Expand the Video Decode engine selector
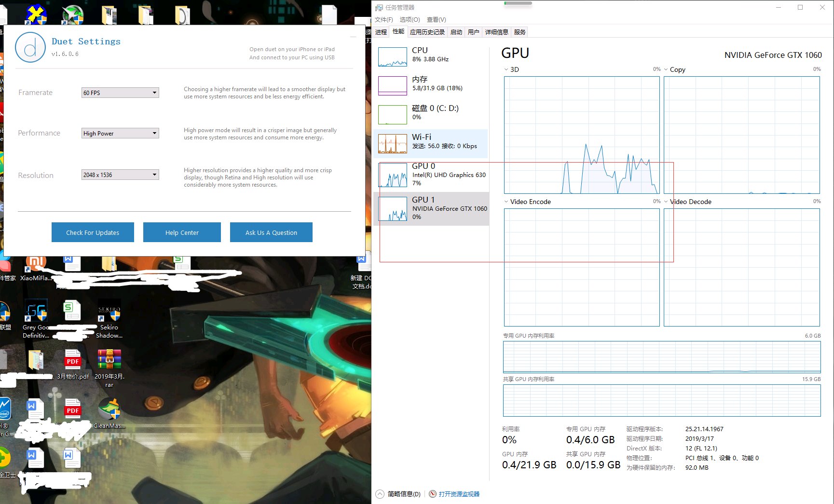The image size is (834, 504). click(666, 202)
